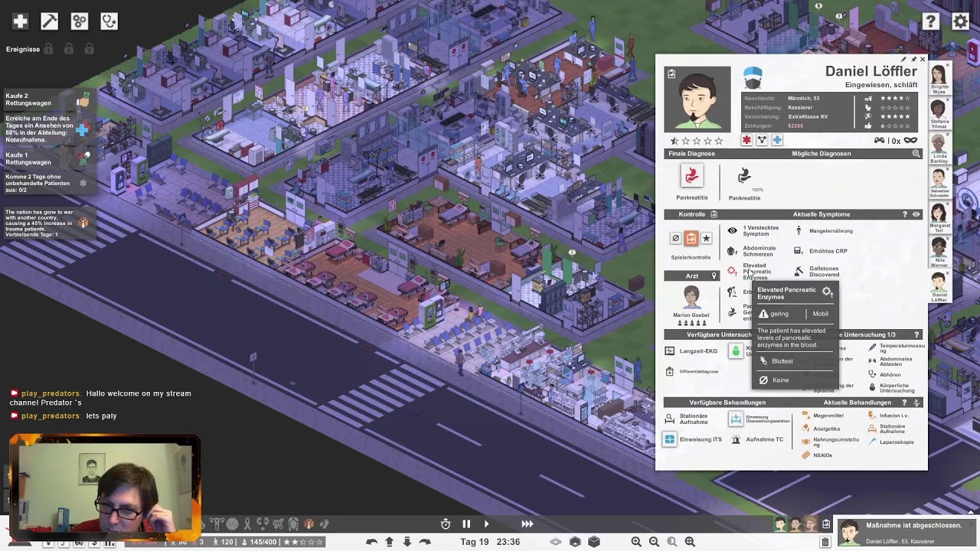Select the possible Pankreatitis 100% diagnosis
This screenshot has width=980, height=551.
point(744,184)
